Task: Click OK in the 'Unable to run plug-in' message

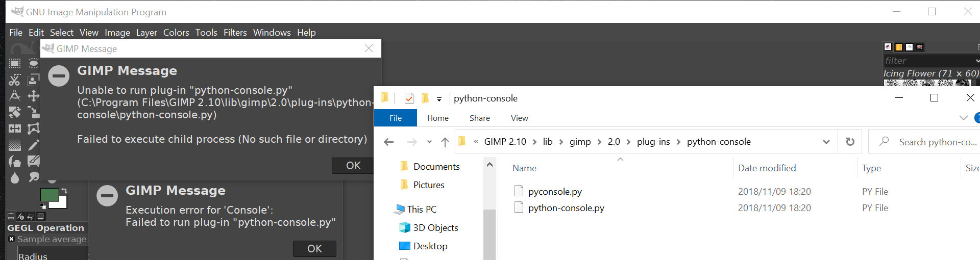Action: pyautogui.click(x=353, y=166)
